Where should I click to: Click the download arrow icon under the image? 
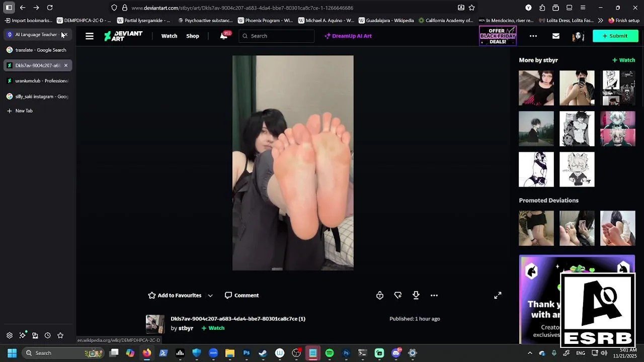point(416,295)
